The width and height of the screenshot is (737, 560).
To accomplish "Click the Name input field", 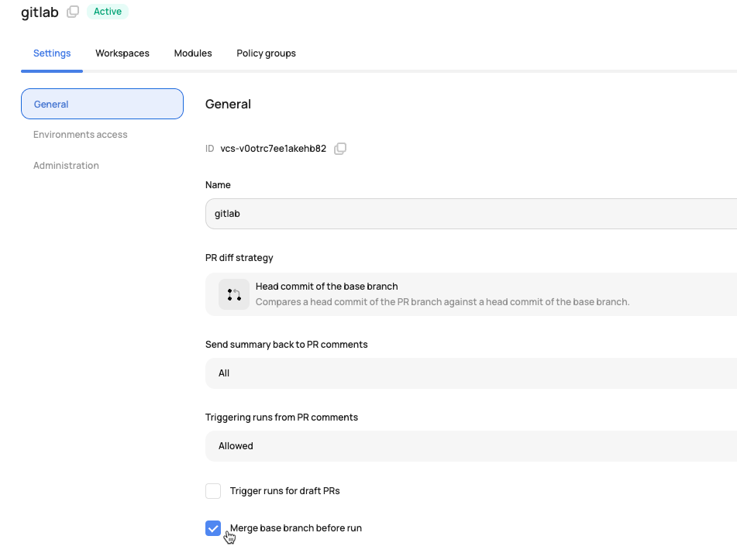I will 471,214.
